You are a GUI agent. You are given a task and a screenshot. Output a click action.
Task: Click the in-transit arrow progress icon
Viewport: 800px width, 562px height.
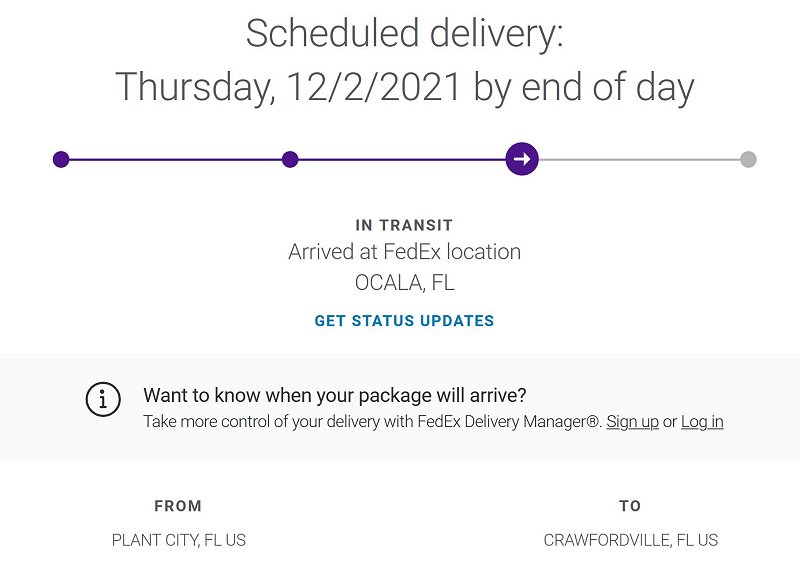click(522, 159)
